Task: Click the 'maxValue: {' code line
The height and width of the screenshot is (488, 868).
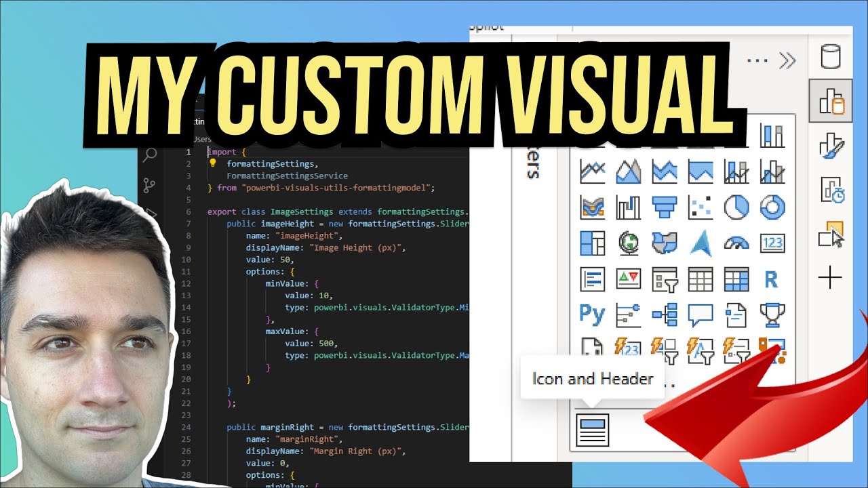Action: (292, 331)
